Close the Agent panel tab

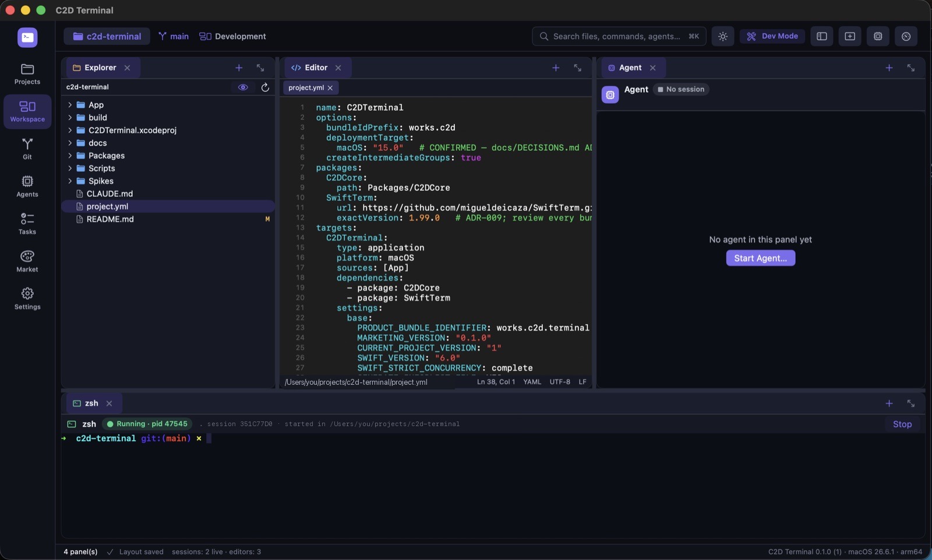pos(653,68)
